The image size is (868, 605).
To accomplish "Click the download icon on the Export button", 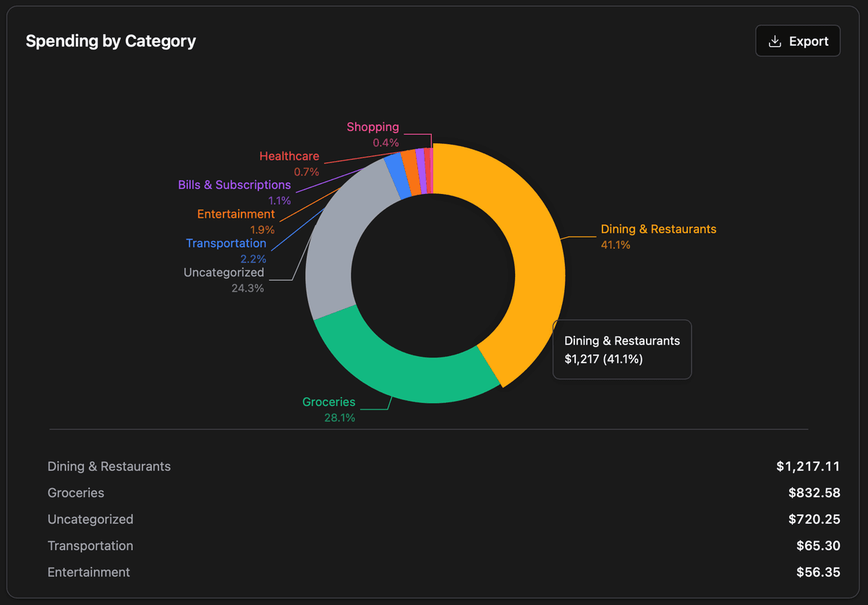I will [x=775, y=41].
